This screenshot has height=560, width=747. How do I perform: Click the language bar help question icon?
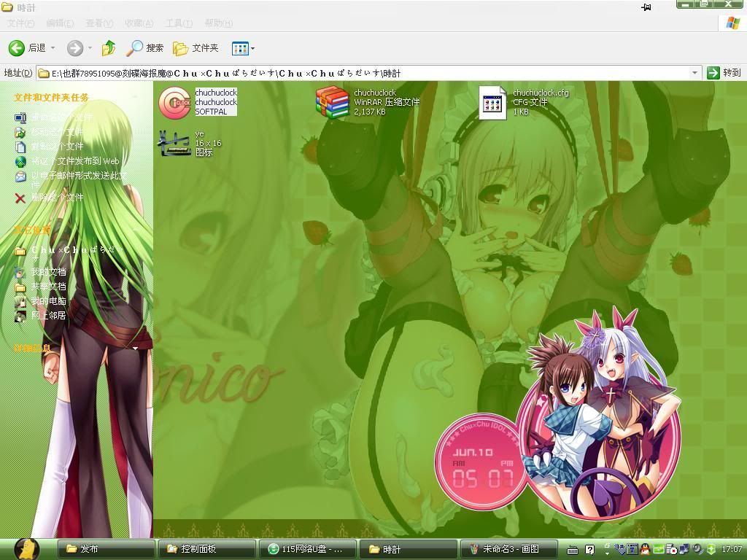click(589, 550)
